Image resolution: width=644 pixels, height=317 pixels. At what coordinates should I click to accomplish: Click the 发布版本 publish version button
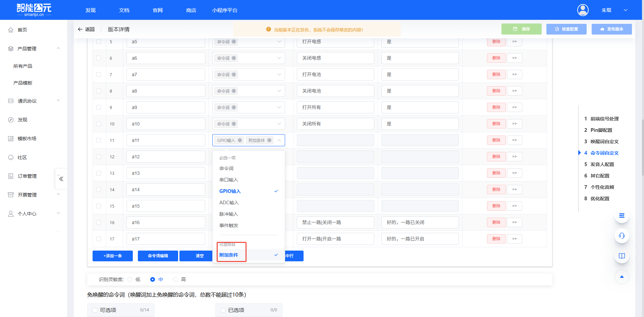pos(611,29)
